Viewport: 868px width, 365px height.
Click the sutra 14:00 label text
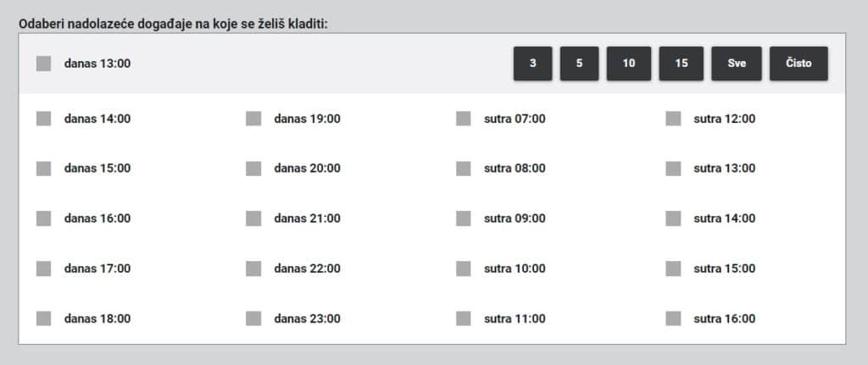724,218
